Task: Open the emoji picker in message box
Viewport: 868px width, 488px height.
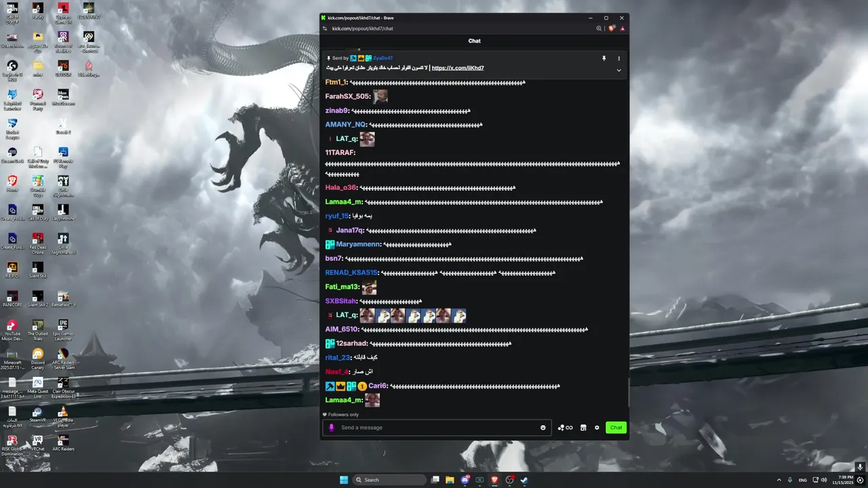Action: (543, 428)
